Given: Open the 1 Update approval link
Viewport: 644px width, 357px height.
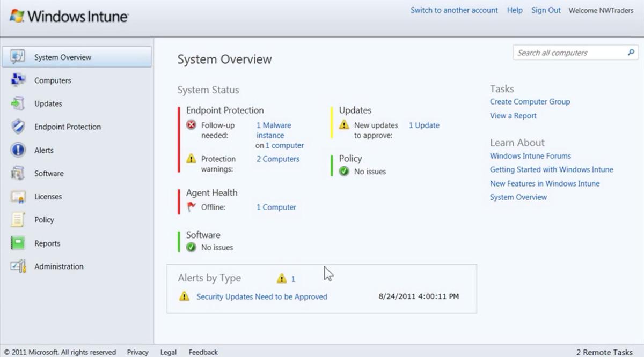Looking at the screenshot, I should (424, 125).
